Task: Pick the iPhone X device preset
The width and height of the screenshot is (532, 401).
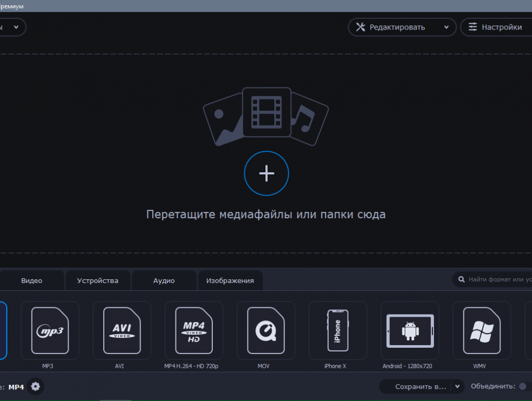Action: [x=338, y=330]
